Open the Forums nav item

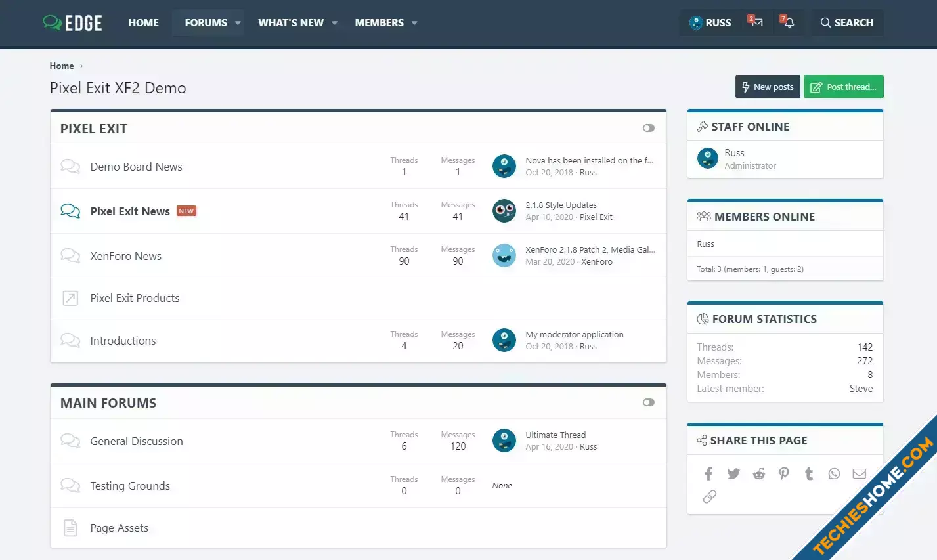click(206, 22)
